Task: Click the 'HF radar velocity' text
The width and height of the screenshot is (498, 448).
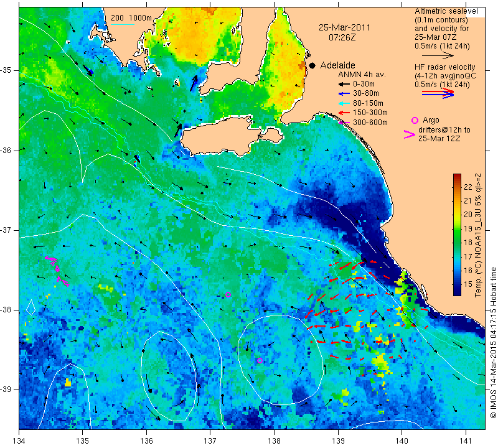Action: point(445,67)
